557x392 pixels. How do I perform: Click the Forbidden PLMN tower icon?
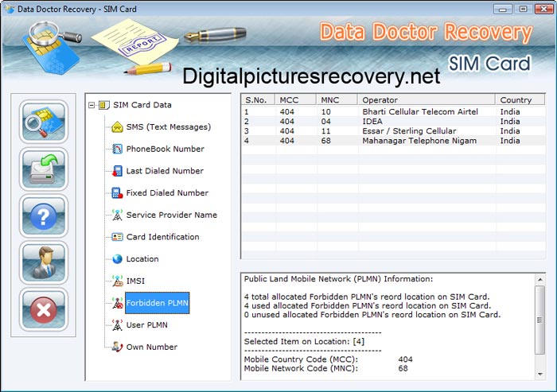117,303
